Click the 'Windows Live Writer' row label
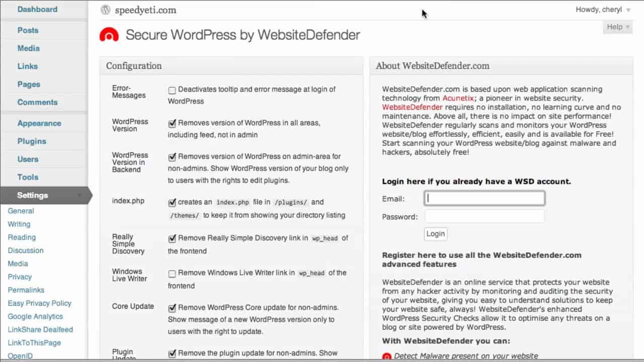 tap(129, 275)
